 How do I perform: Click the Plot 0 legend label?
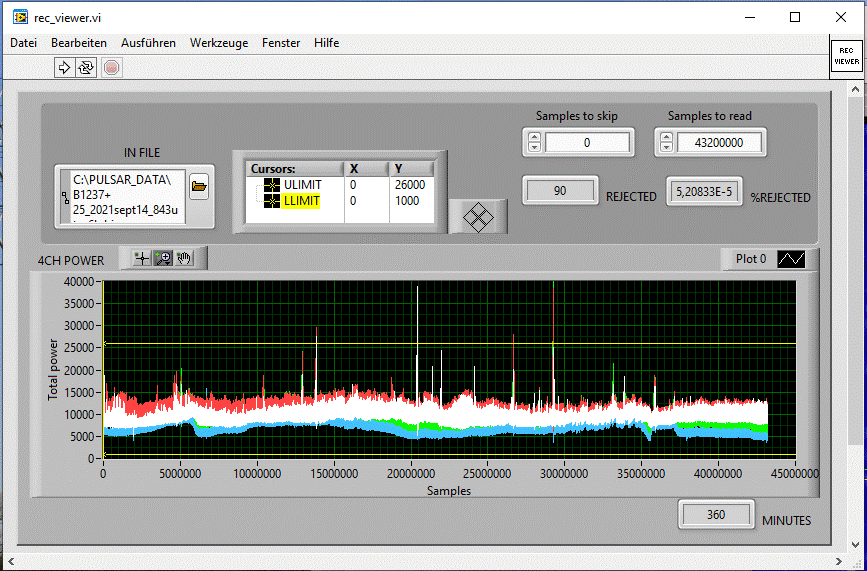[751, 259]
